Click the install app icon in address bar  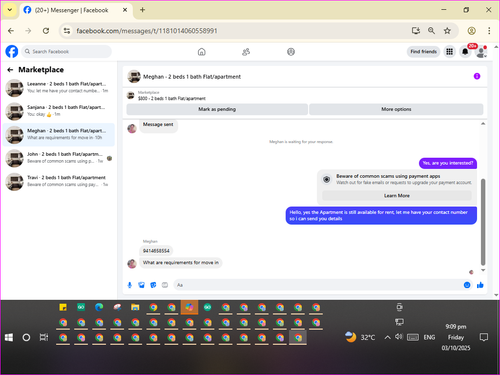(x=415, y=31)
